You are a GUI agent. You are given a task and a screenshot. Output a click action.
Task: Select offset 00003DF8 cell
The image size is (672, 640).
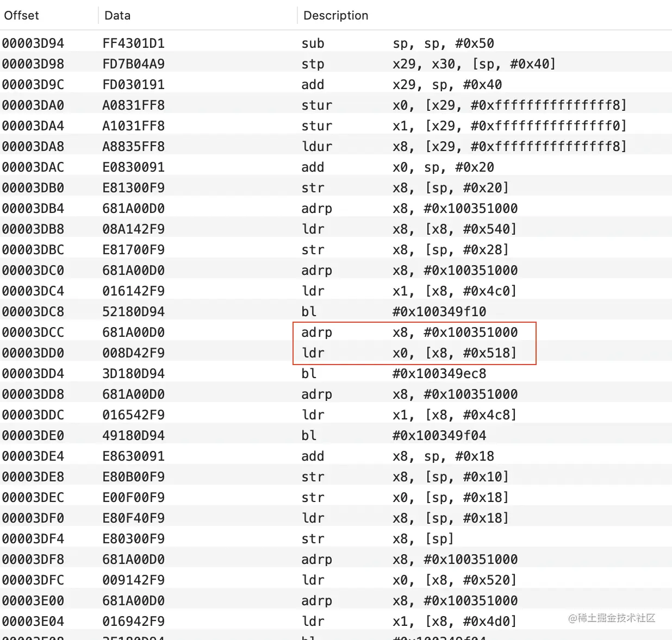click(33, 560)
